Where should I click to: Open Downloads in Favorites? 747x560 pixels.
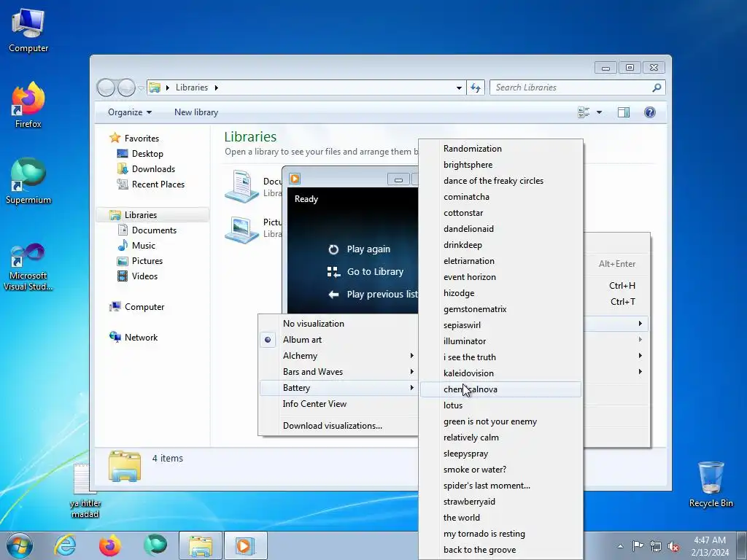click(x=146, y=169)
